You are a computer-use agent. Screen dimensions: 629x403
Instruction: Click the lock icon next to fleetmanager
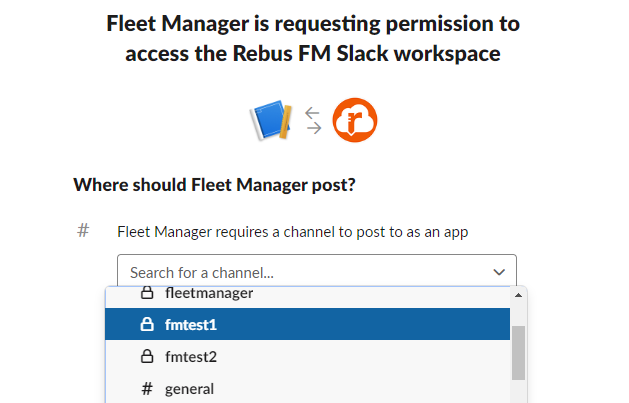click(146, 293)
